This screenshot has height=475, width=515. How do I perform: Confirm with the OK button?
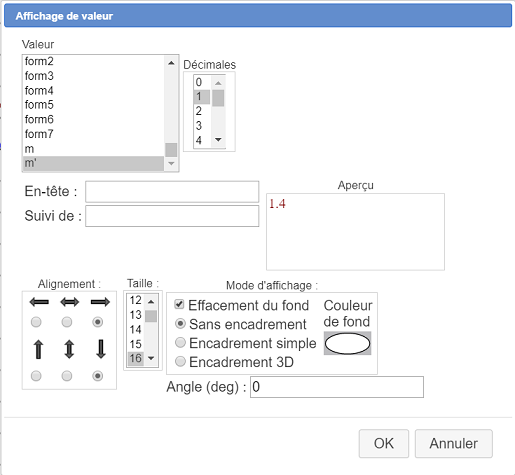(384, 443)
